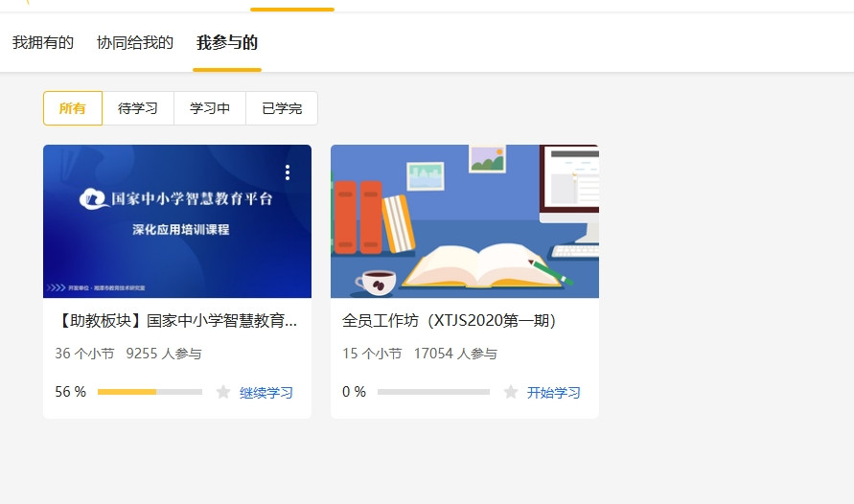Open the 【助教板块】国家中小学智慧教育 course title
854x504 pixels.
point(176,321)
